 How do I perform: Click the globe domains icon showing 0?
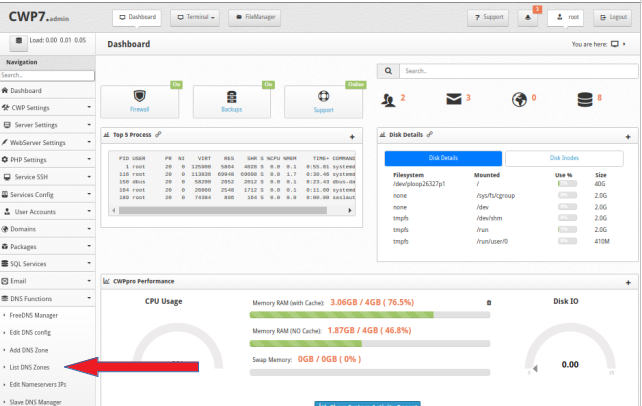[519, 99]
